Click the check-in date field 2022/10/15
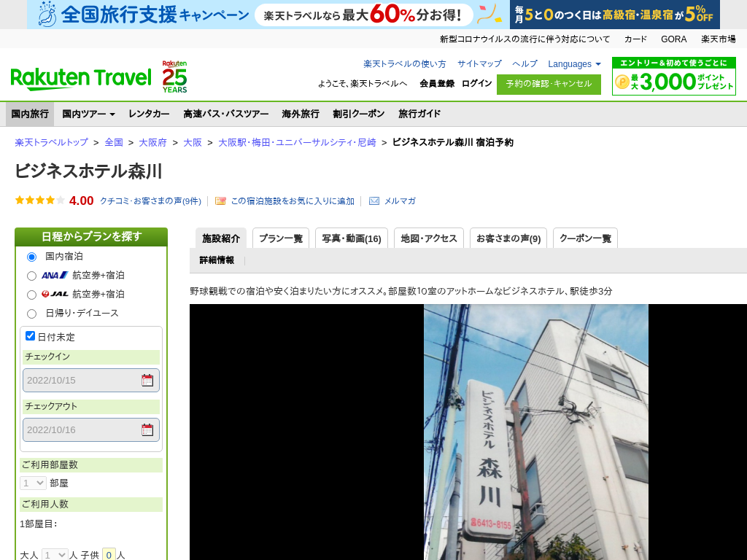 (x=91, y=380)
